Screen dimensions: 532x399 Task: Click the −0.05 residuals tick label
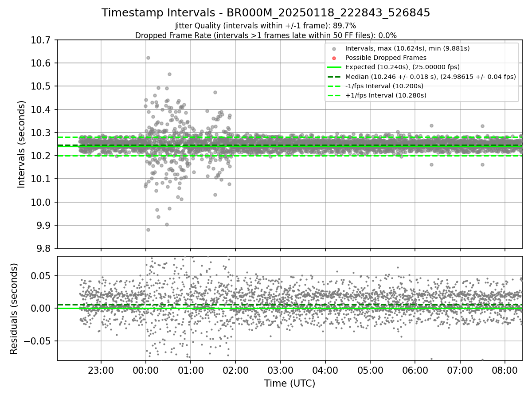pos(37,341)
